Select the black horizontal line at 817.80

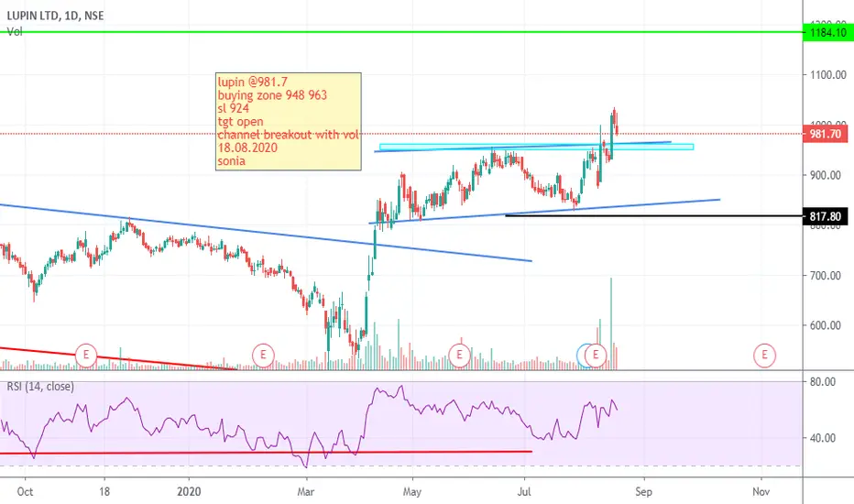pos(653,215)
